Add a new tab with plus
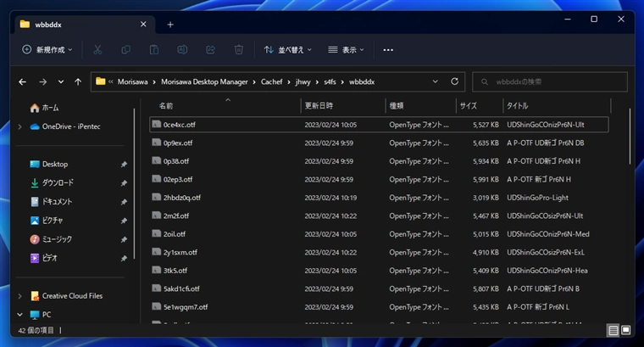Screen dimensions: 644x347 coord(170,25)
